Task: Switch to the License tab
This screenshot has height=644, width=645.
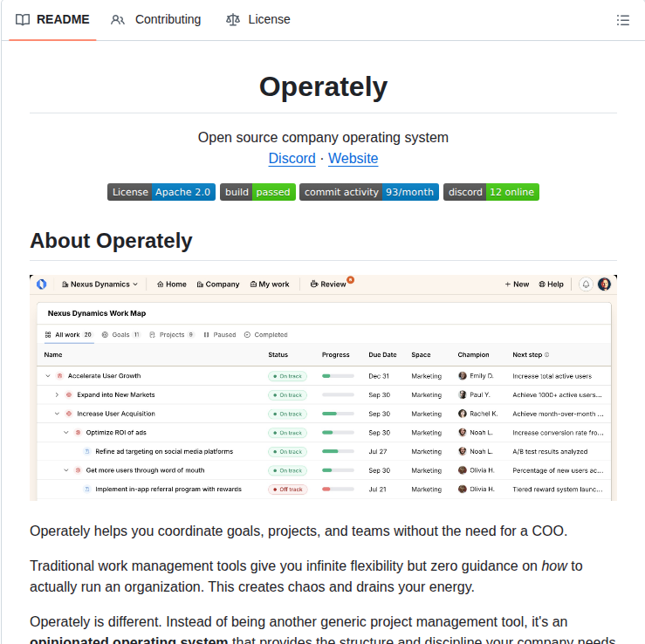Action: [x=258, y=19]
